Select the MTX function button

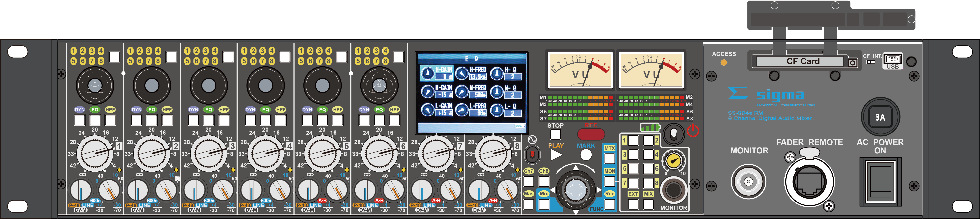tap(609, 159)
